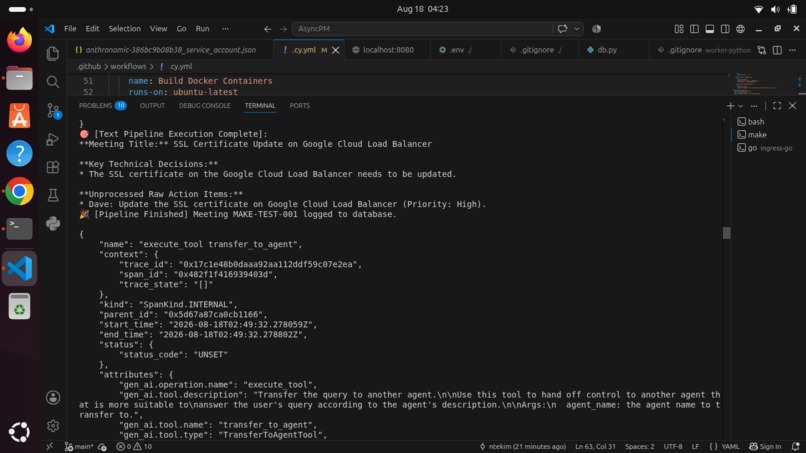Open the title bar overflow menu ellipsis

tap(225, 29)
